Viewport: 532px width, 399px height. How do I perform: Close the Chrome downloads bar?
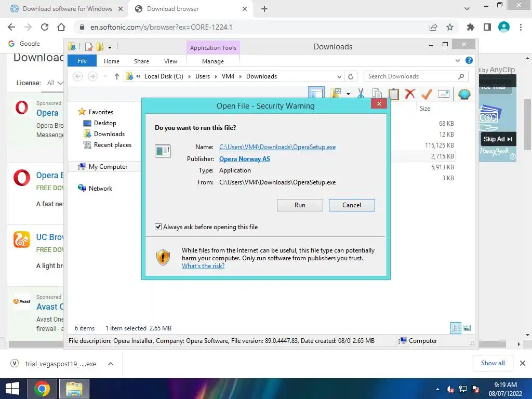coord(523,363)
